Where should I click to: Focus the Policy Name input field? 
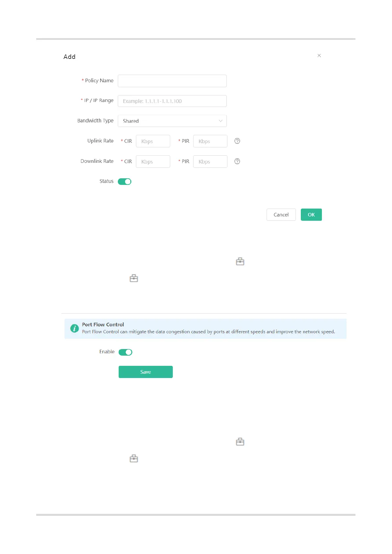172,81
